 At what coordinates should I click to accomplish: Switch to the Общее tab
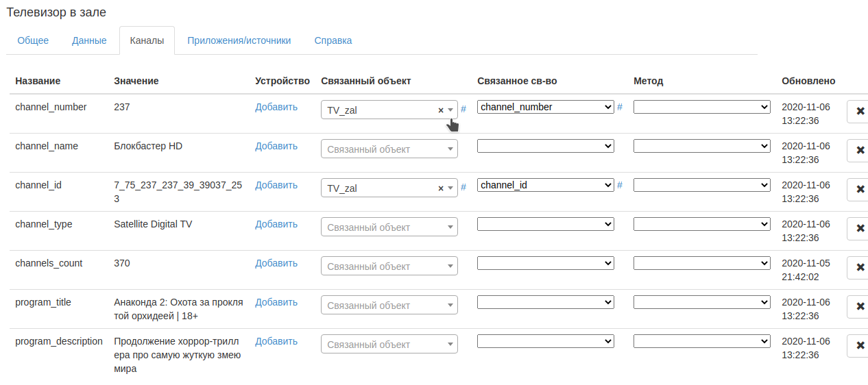point(33,40)
